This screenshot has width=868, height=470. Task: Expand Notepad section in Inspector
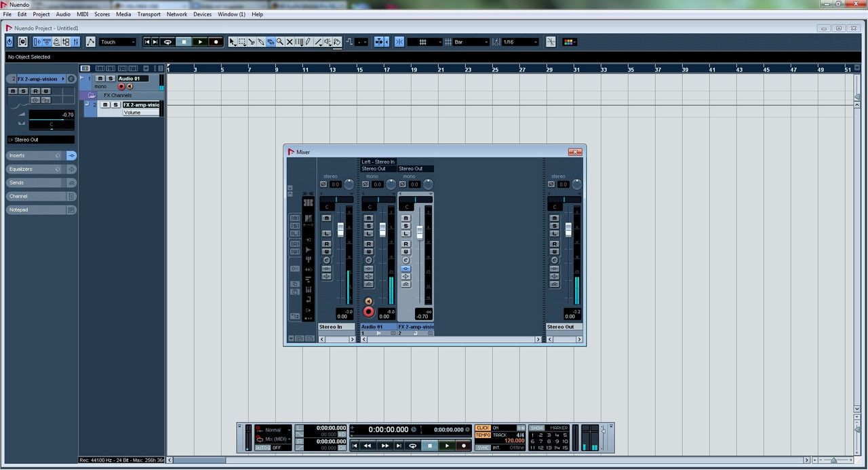pos(36,210)
